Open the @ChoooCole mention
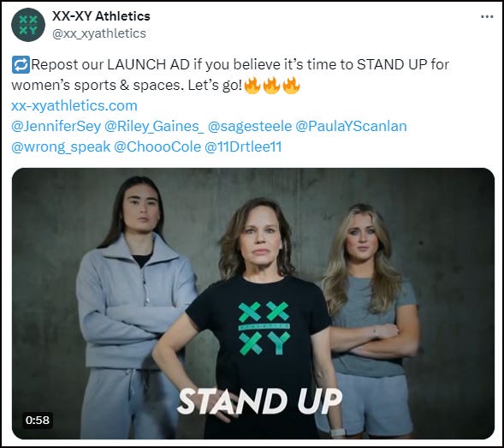 157,146
